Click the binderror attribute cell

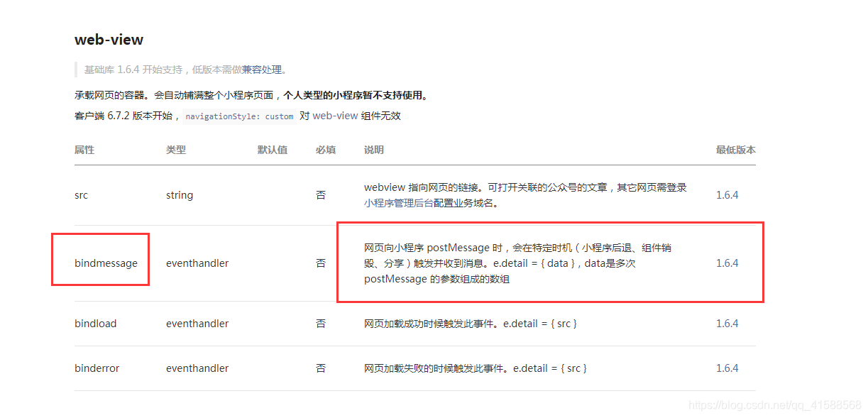click(97, 368)
